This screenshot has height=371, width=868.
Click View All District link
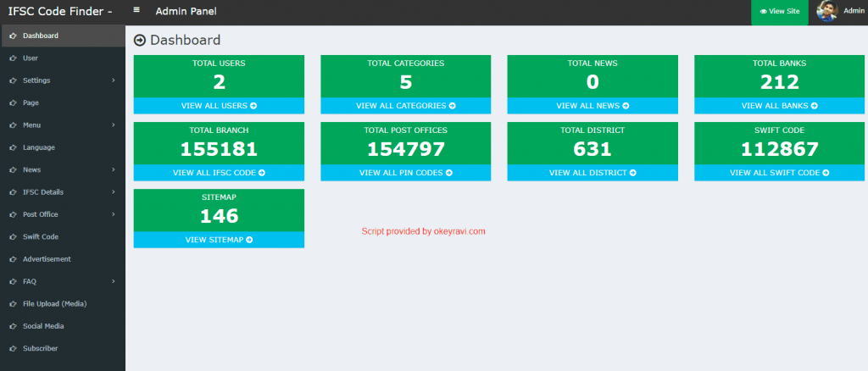click(593, 173)
